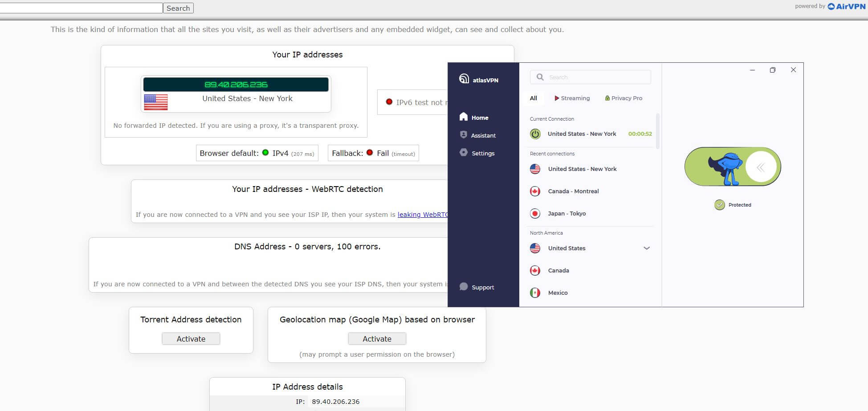
Task: Select the All servers tab
Action: (534, 98)
